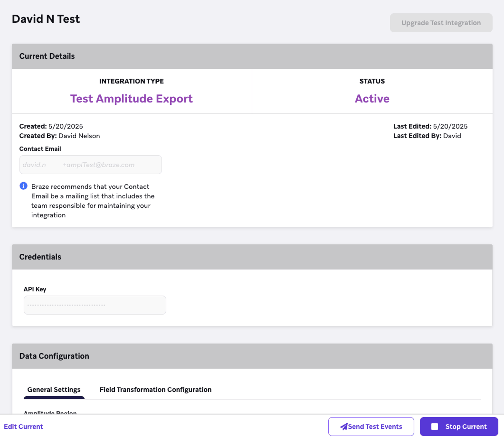Click the Upgrade Test Integration button
This screenshot has width=504, height=437.
click(440, 22)
